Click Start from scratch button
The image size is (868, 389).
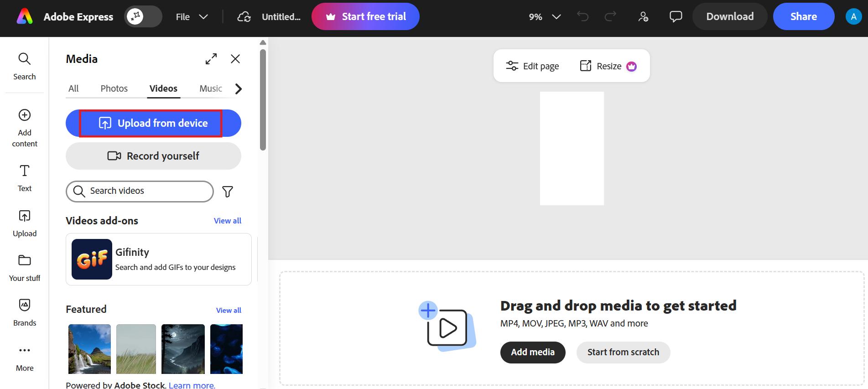click(623, 352)
